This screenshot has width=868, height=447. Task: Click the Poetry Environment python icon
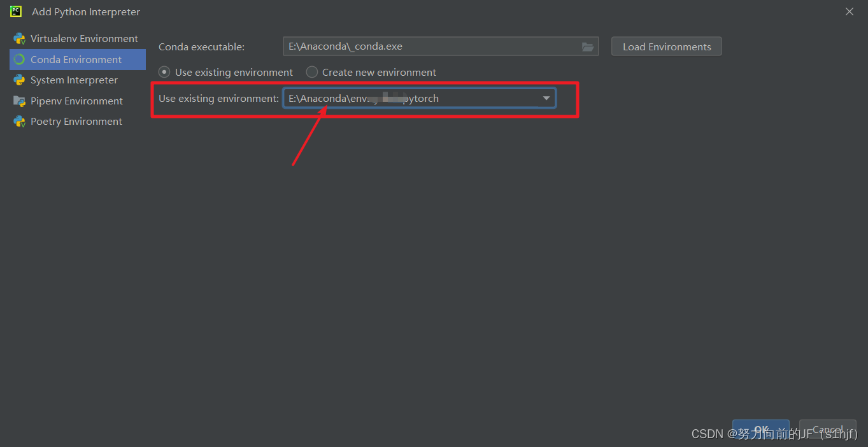click(x=19, y=122)
